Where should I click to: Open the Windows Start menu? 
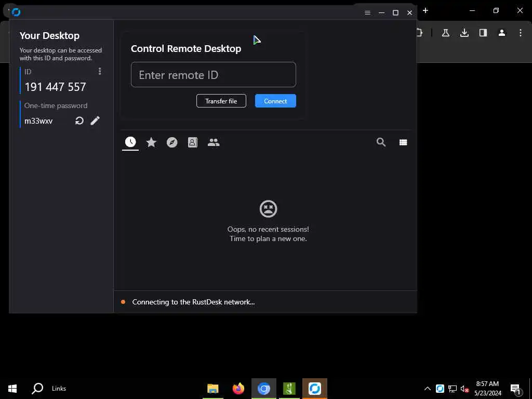pyautogui.click(x=12, y=389)
